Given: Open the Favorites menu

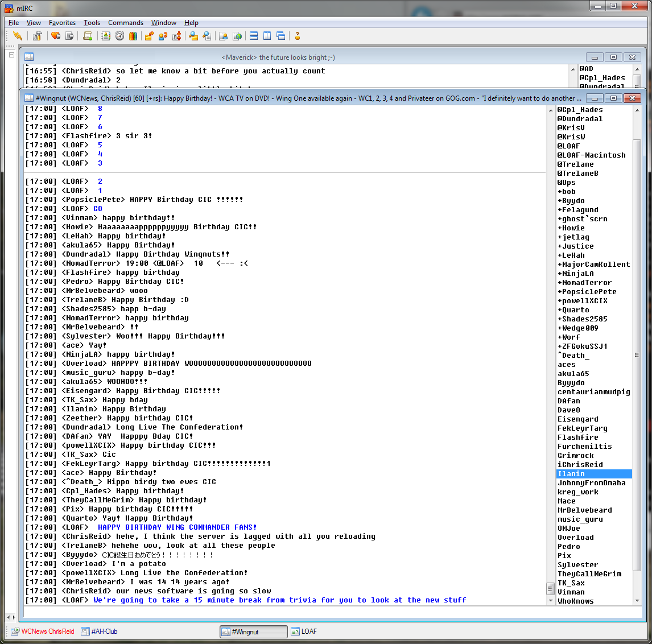Looking at the screenshot, I should pyautogui.click(x=62, y=23).
